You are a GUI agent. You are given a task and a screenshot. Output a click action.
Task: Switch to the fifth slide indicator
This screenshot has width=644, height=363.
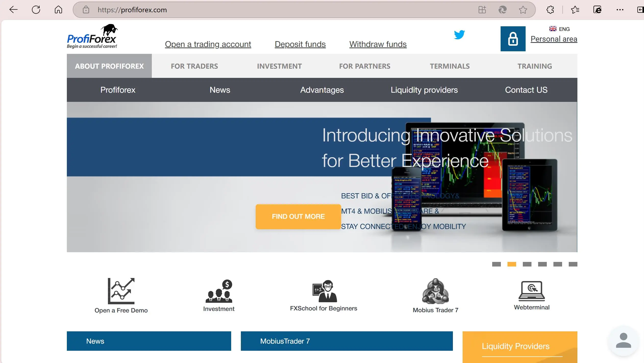[x=558, y=264]
